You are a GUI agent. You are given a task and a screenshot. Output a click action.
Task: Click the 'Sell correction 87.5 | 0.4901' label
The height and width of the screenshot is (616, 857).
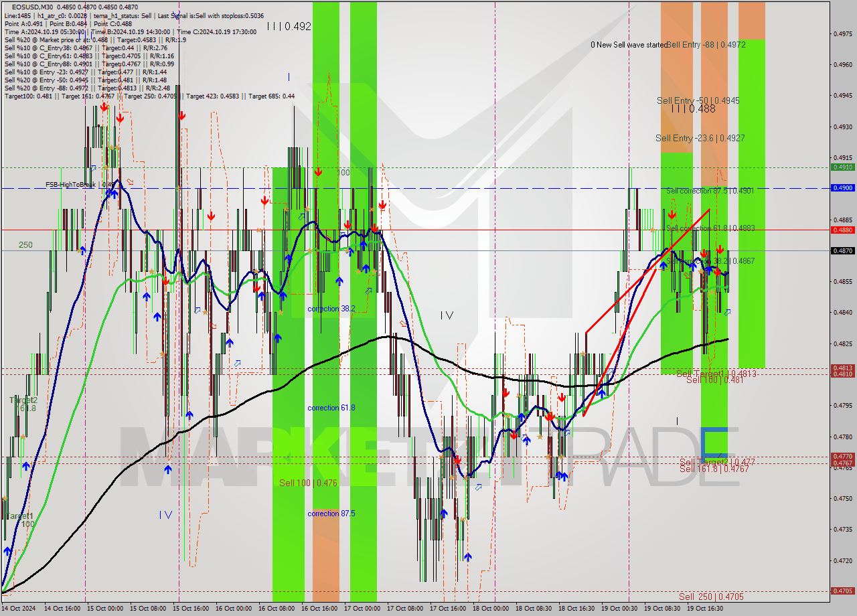tap(710, 191)
